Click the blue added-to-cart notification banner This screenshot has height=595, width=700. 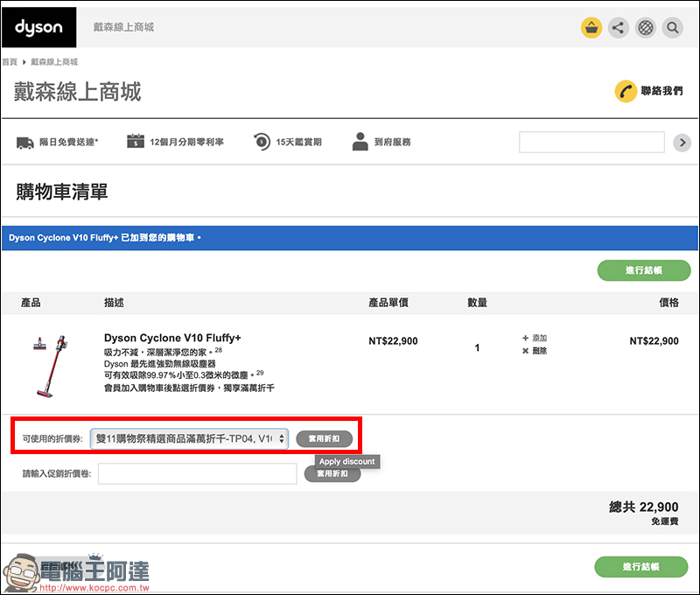[x=349, y=238]
